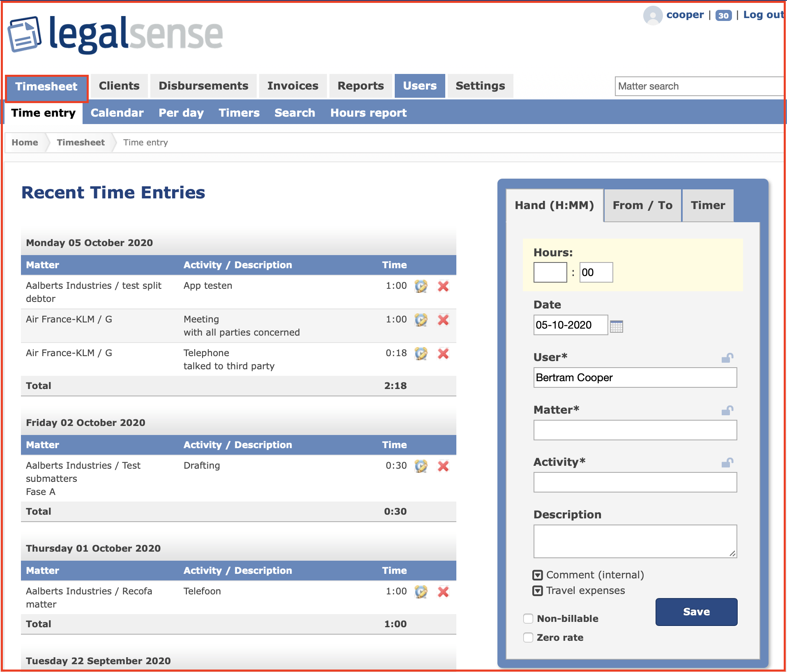This screenshot has height=672, width=787.
Task: Click the lock icon next to Activity field
Action: (x=727, y=462)
